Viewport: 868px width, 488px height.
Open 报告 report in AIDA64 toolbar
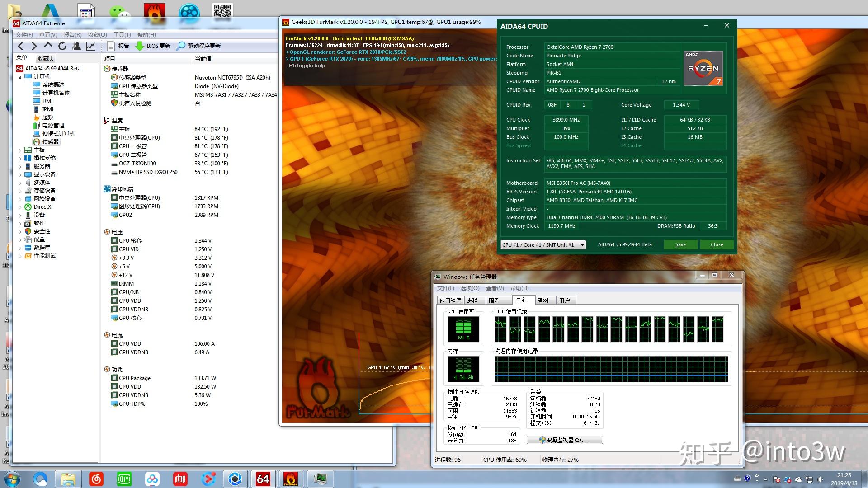(118, 46)
